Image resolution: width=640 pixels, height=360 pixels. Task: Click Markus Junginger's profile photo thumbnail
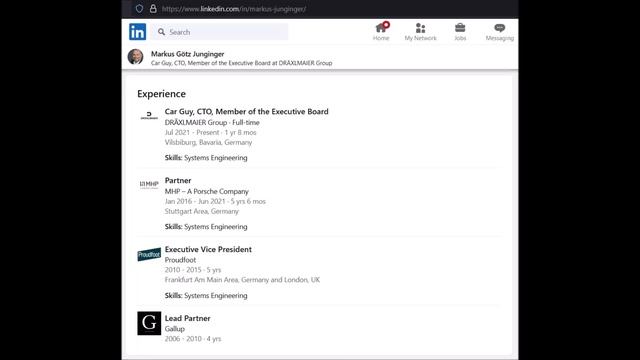(x=136, y=57)
